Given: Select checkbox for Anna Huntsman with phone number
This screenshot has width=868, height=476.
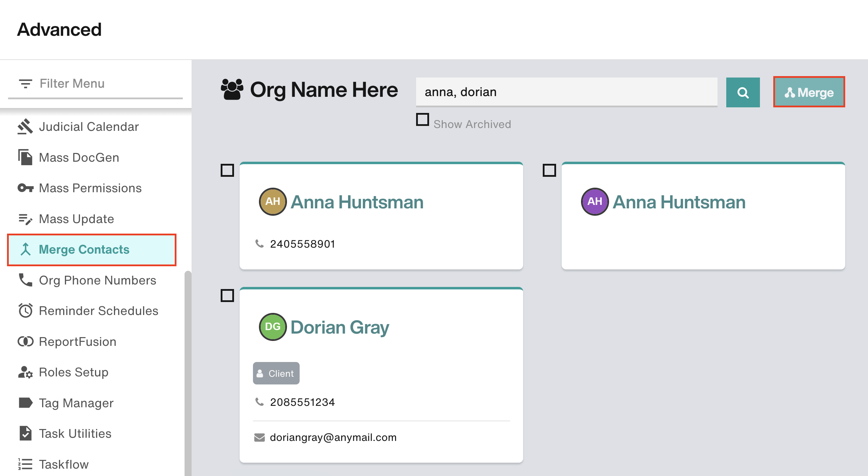Looking at the screenshot, I should [x=227, y=170].
